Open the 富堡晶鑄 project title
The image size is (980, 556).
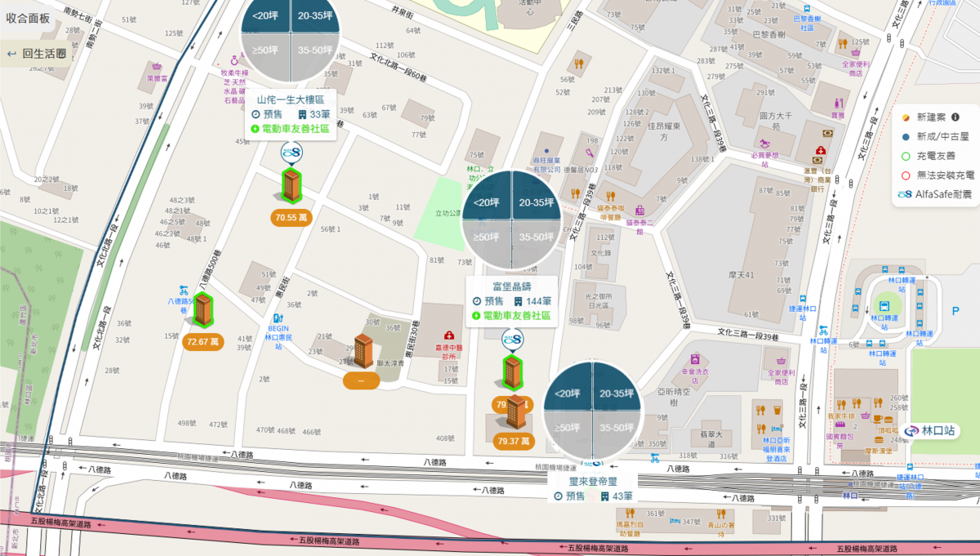pos(511,287)
